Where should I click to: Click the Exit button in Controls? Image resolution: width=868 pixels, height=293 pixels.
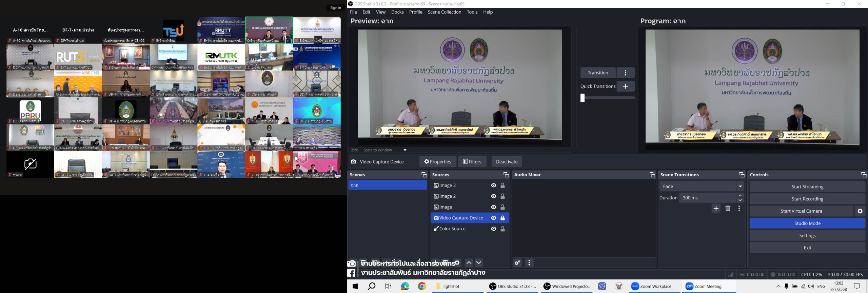(807, 248)
